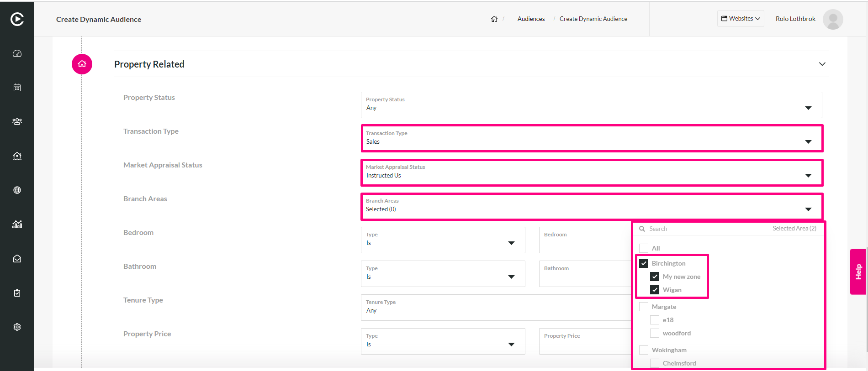Open the globe websites icon in sidebar
This screenshot has height=371, width=868.
point(17,190)
